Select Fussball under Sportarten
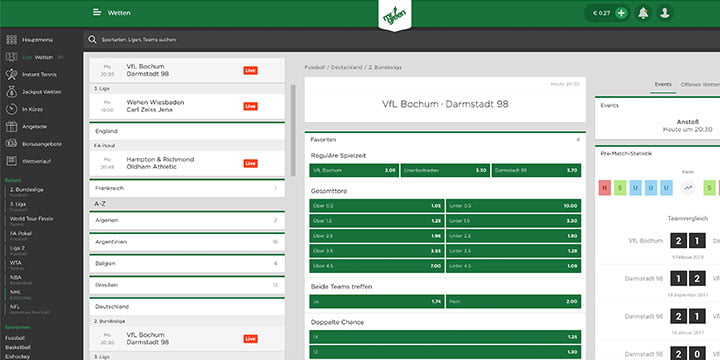The width and height of the screenshot is (720, 360). (x=14, y=338)
